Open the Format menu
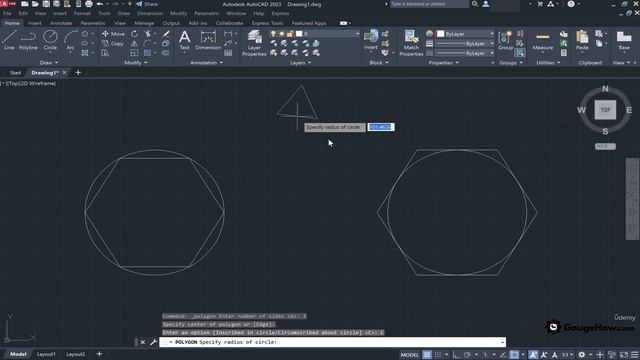Screen dimensions: 640x360 point(82,13)
